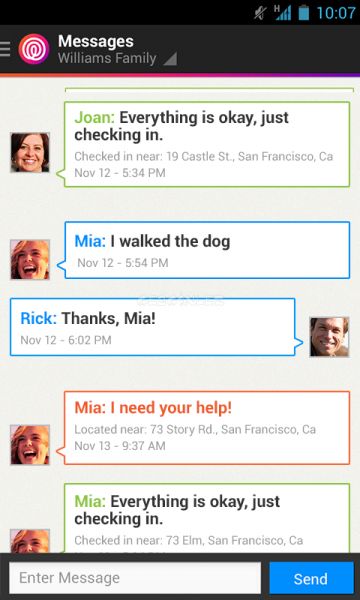Tap the signal strength status icon
The image size is (360, 600).
click(x=283, y=13)
